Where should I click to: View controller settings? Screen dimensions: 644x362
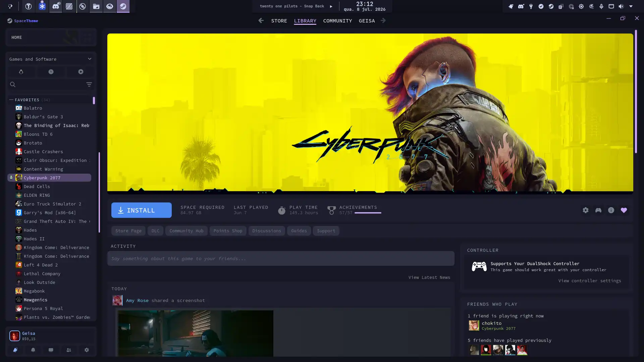590,281
